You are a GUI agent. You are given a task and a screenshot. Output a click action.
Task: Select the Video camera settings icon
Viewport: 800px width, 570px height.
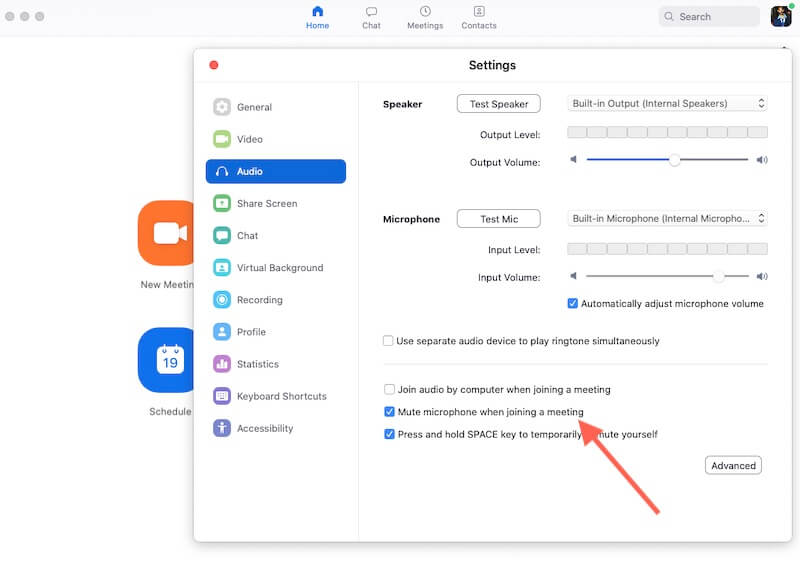point(221,139)
